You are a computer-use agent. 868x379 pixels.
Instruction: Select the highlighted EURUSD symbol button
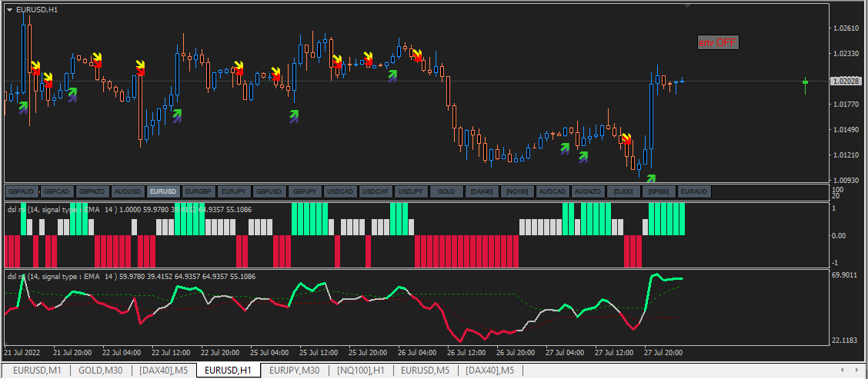164,191
